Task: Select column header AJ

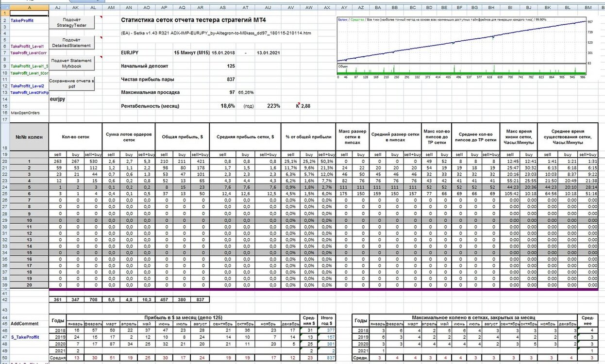Action: (x=58, y=8)
